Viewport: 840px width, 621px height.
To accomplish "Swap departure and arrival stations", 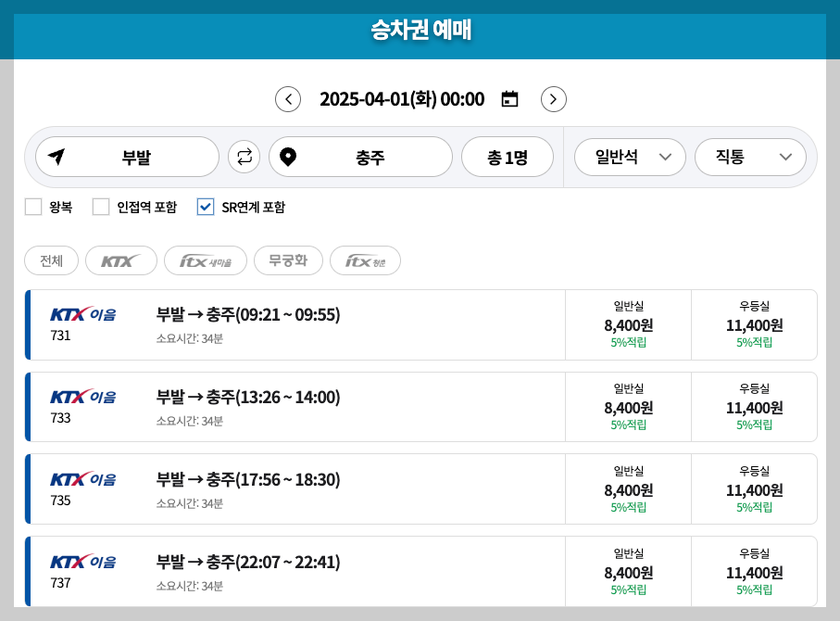I will [244, 157].
